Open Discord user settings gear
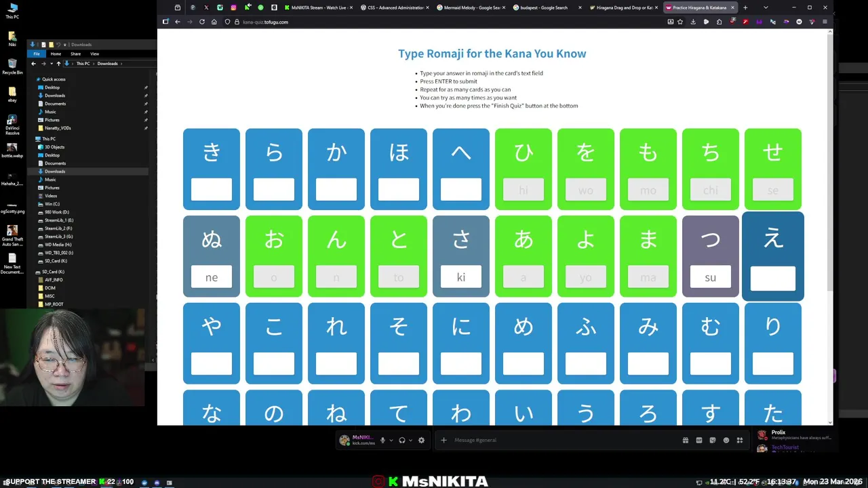Screen dimensions: 868x488 click(421, 440)
